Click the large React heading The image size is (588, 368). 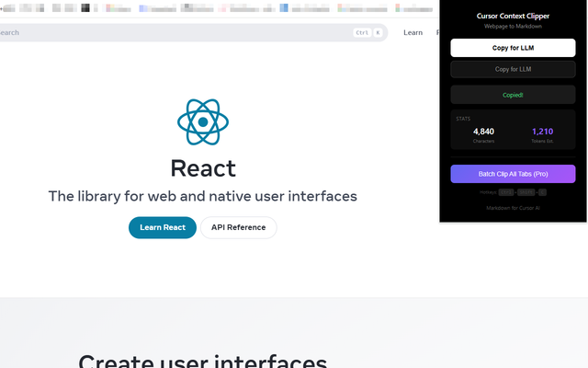203,168
